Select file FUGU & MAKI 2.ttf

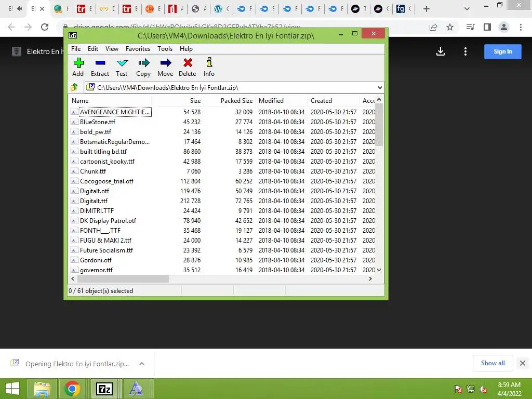[105, 240]
